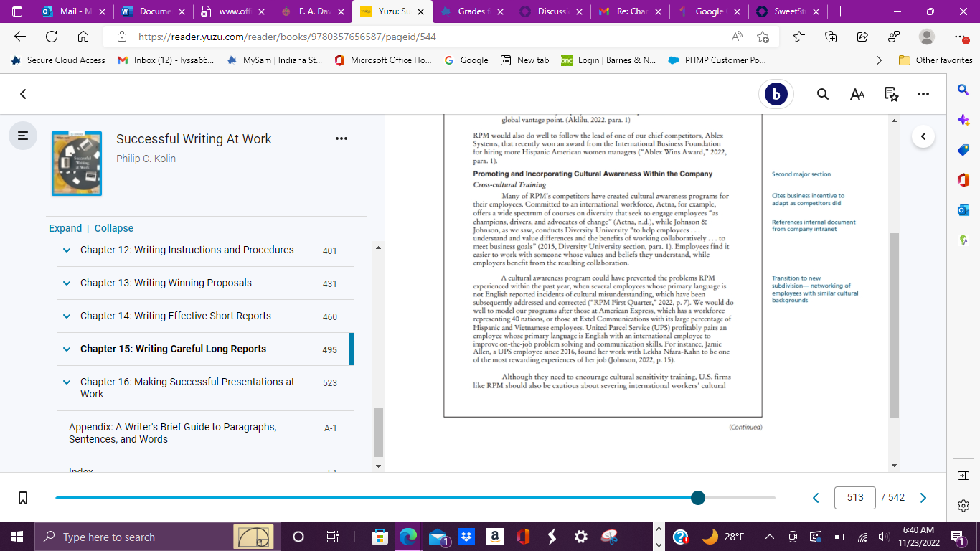Click the blue 'b' Barnes & Noble logo
This screenshot has width=980, height=551.
pos(776,94)
